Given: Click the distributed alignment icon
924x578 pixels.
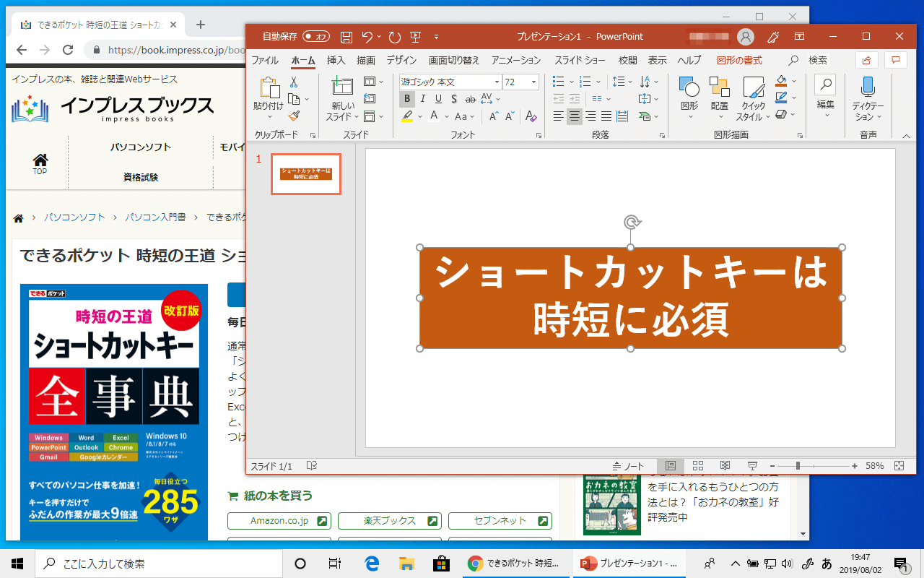Looking at the screenshot, I should point(622,116).
